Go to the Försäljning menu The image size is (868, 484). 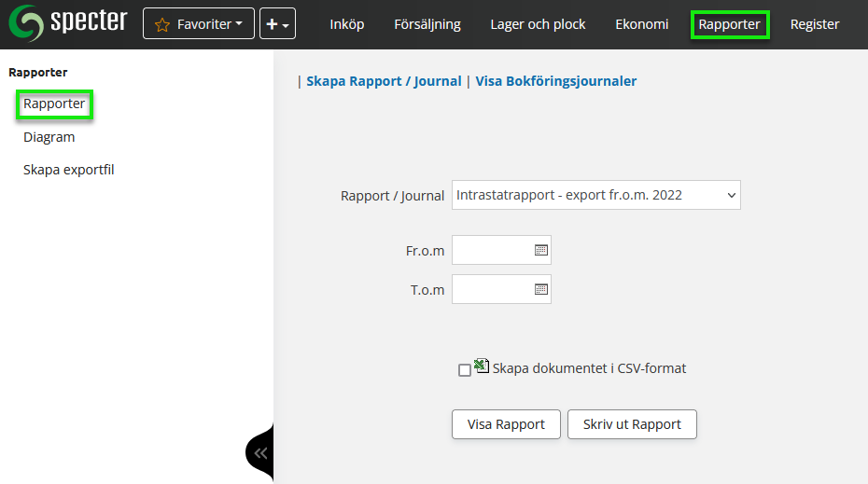pos(427,24)
